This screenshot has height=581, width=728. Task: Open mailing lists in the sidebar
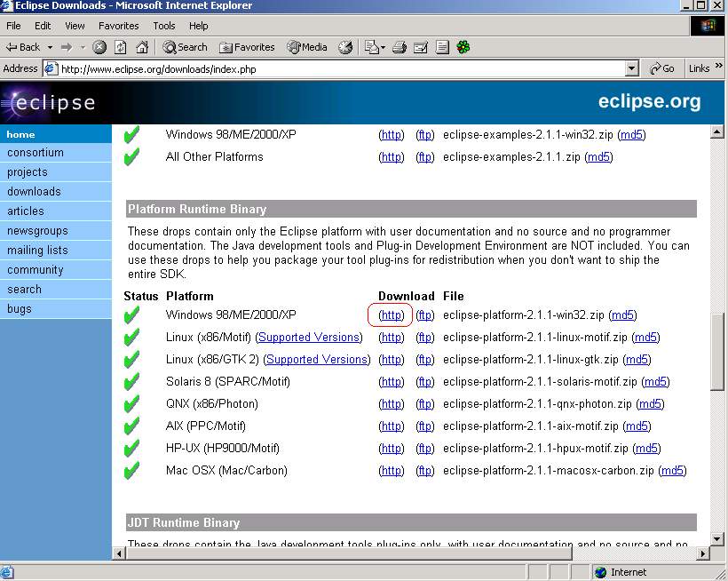point(56,251)
